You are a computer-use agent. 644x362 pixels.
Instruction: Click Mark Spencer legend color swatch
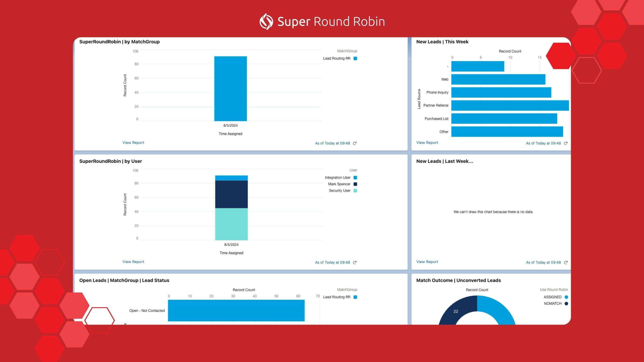(x=355, y=184)
